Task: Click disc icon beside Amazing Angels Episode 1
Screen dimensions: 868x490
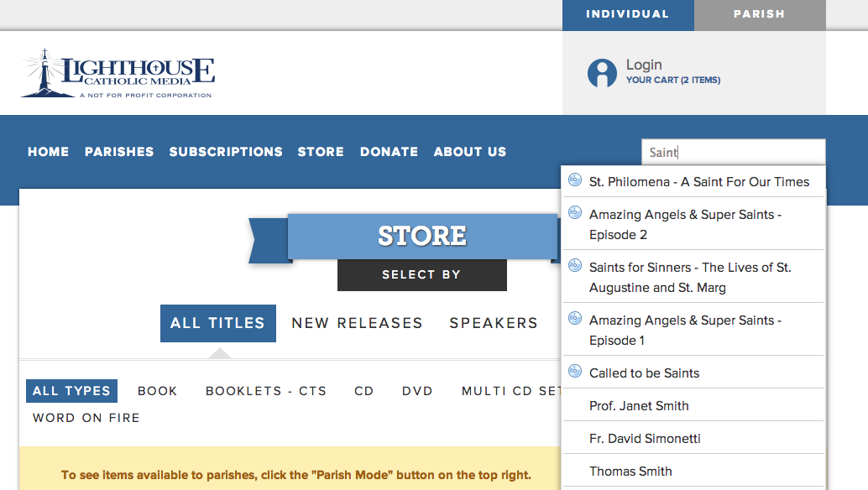Action: coord(575,318)
